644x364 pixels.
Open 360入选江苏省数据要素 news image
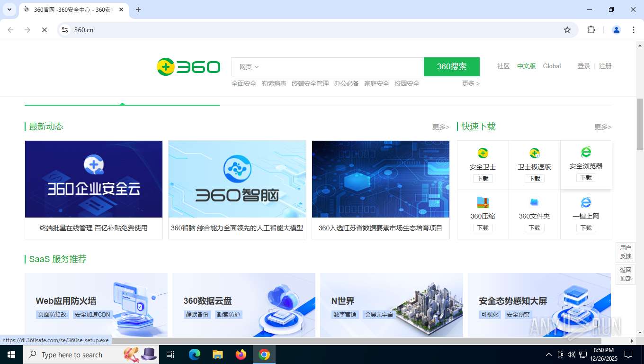(381, 179)
